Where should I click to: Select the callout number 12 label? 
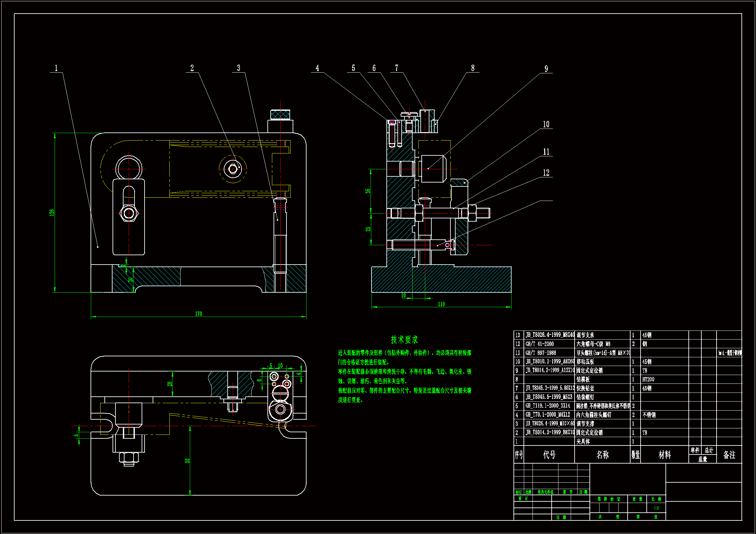(x=546, y=173)
